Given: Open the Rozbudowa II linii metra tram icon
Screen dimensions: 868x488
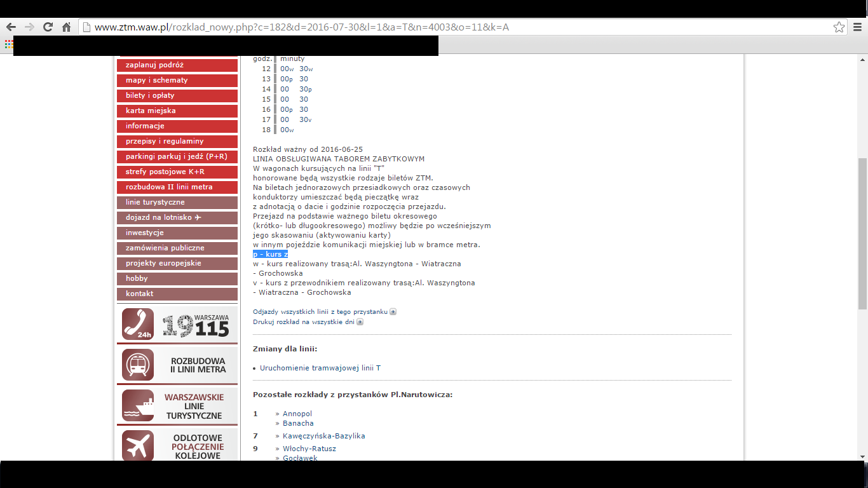Looking at the screenshot, I should point(138,365).
